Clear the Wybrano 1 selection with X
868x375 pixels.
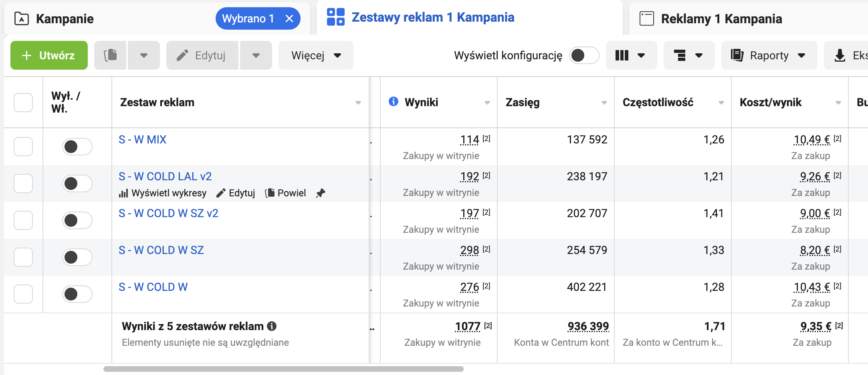[289, 18]
